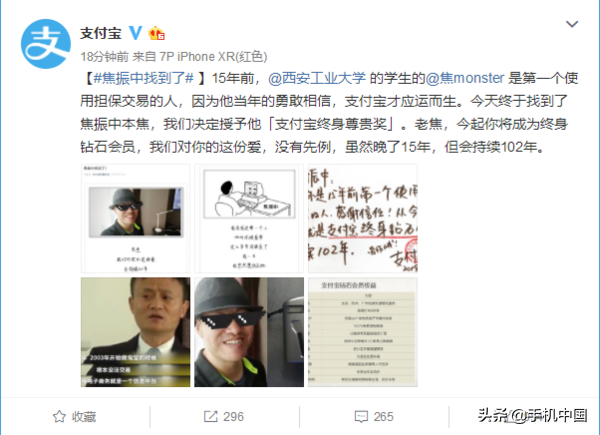Open the first thumbnail with hat man card

pyautogui.click(x=135, y=218)
